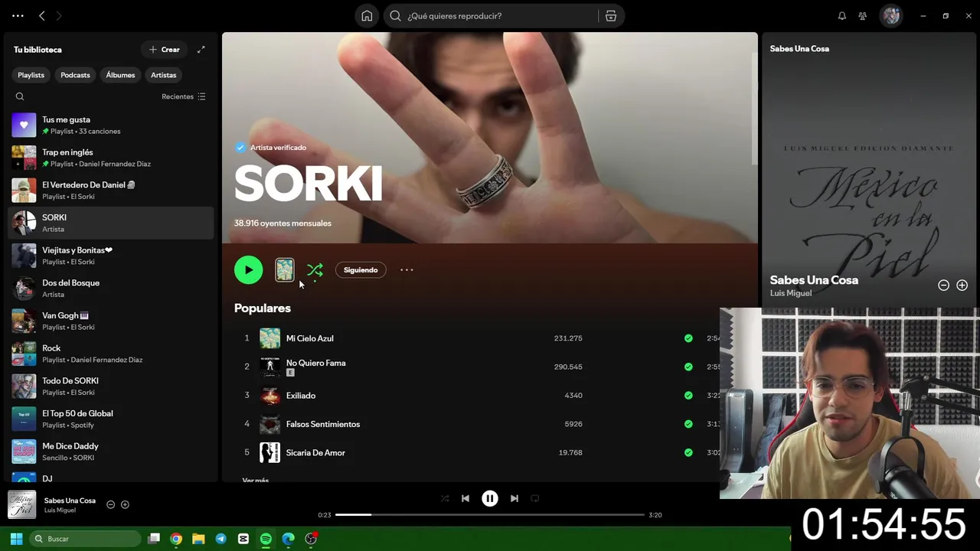Open Luis Miguel link in bottom player bar

(x=60, y=510)
